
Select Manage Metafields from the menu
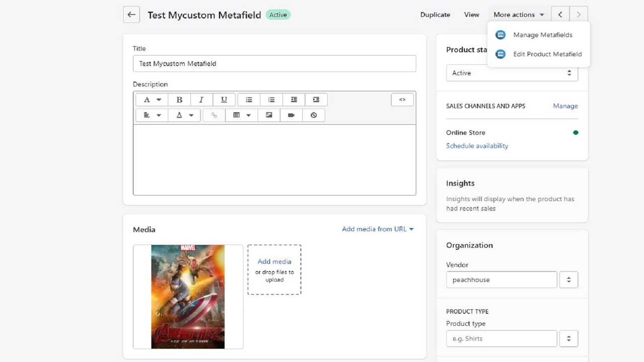pyautogui.click(x=542, y=35)
